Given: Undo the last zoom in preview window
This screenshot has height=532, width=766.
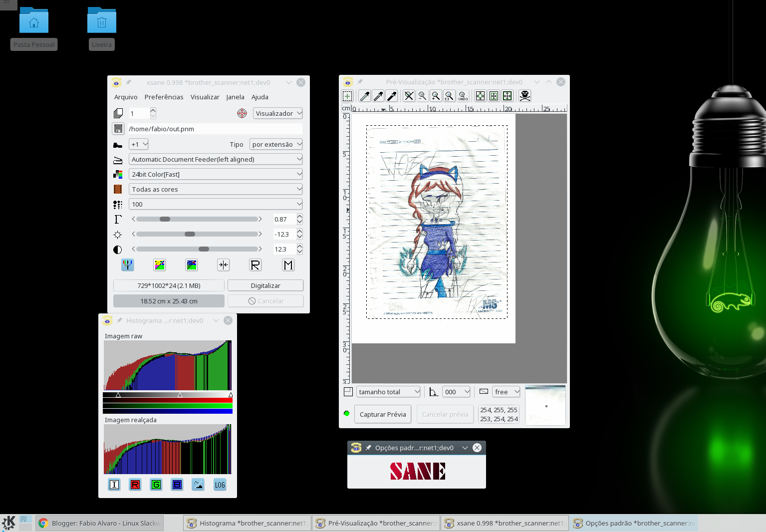Looking at the screenshot, I should click(x=462, y=95).
